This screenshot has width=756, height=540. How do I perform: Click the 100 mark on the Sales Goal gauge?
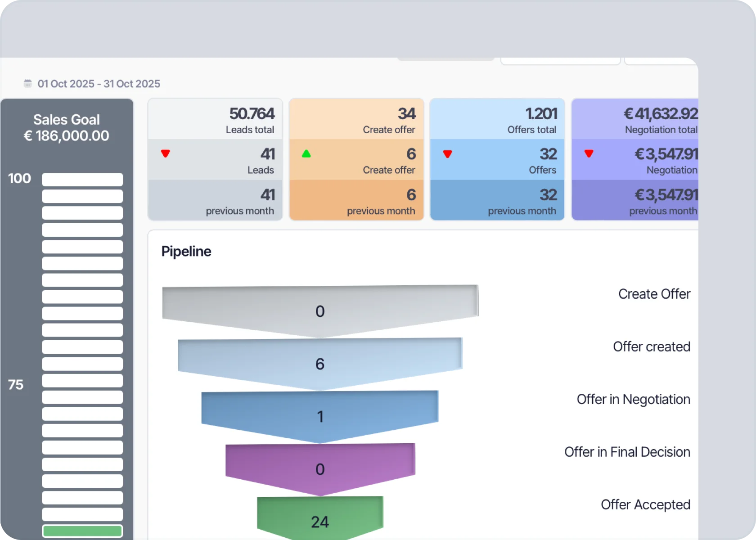coord(19,178)
